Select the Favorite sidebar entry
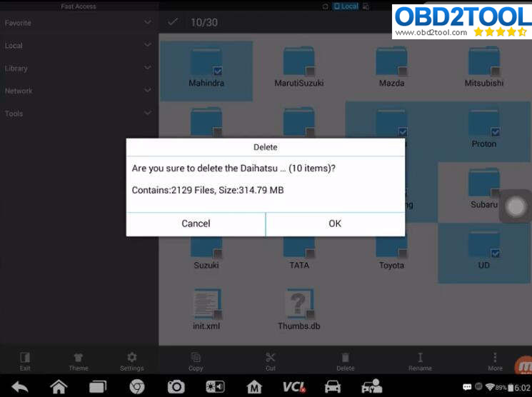 [18, 23]
